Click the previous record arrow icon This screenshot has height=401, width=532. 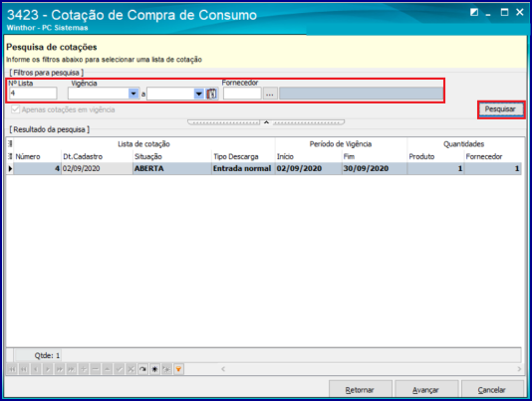pyautogui.click(x=36, y=369)
